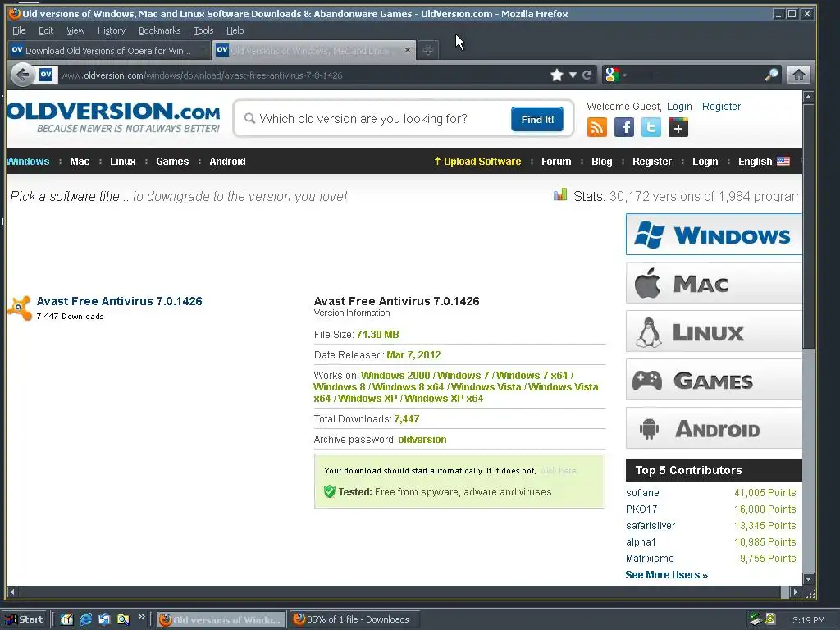Click the Google plus share icon

tap(678, 127)
